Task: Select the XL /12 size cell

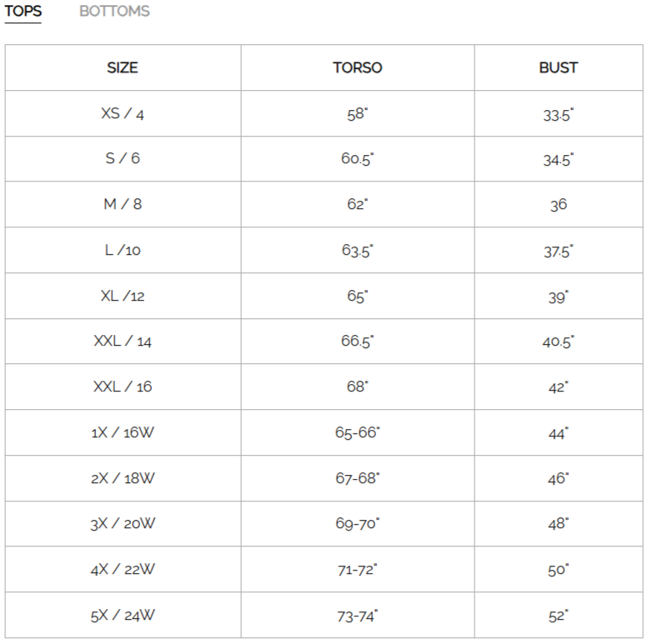Action: tap(123, 296)
